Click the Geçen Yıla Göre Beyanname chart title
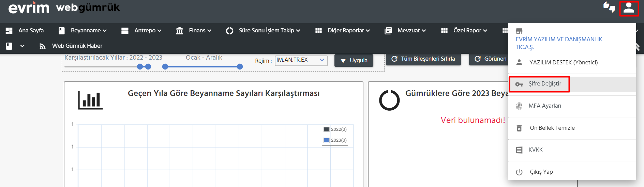Screen dimensions: 644x187 pos(224,93)
